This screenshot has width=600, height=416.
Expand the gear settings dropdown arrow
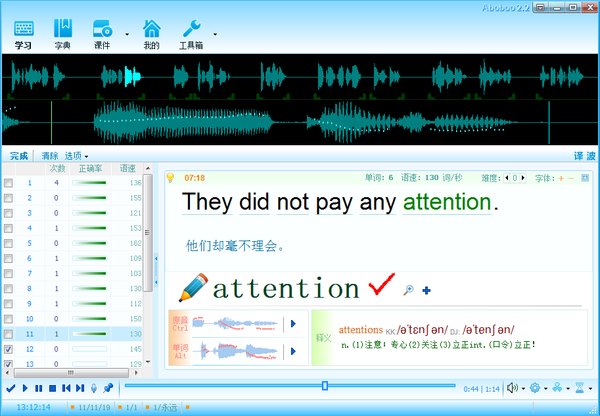(x=546, y=389)
